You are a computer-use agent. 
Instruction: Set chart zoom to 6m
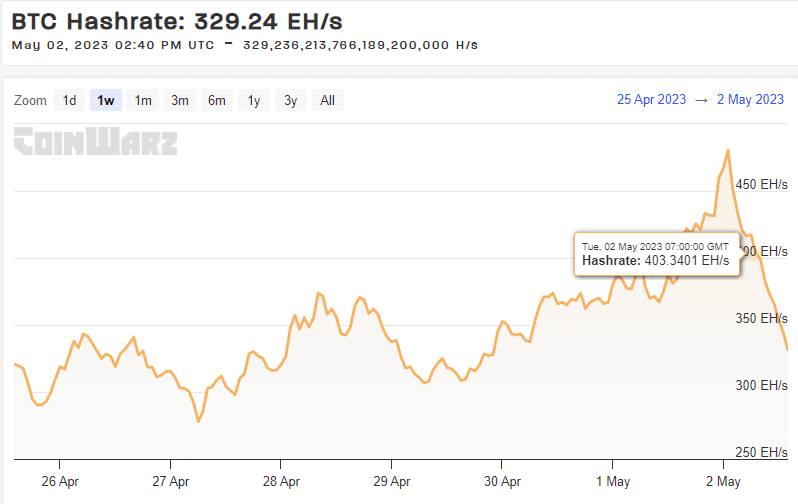[x=217, y=100]
